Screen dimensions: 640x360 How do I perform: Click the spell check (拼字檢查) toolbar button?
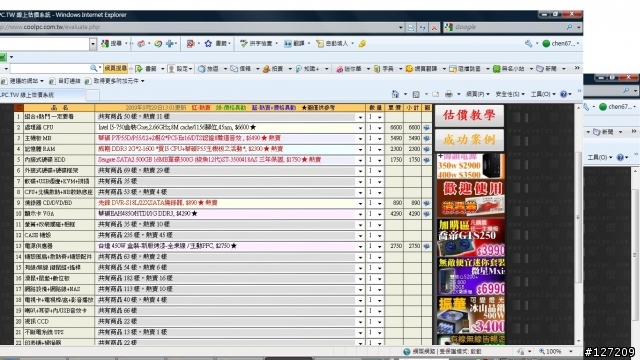[x=256, y=43]
